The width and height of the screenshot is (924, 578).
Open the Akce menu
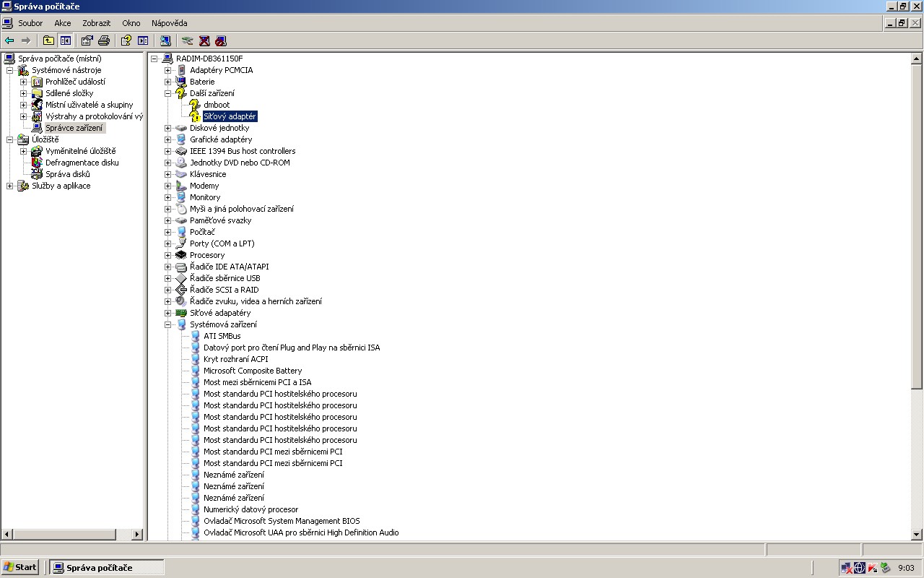(63, 23)
